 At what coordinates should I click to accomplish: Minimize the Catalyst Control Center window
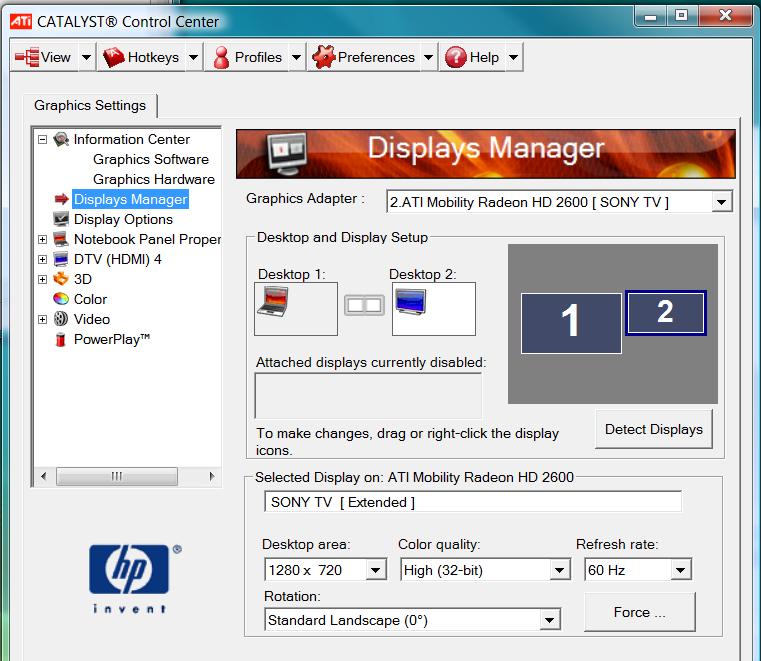click(651, 17)
